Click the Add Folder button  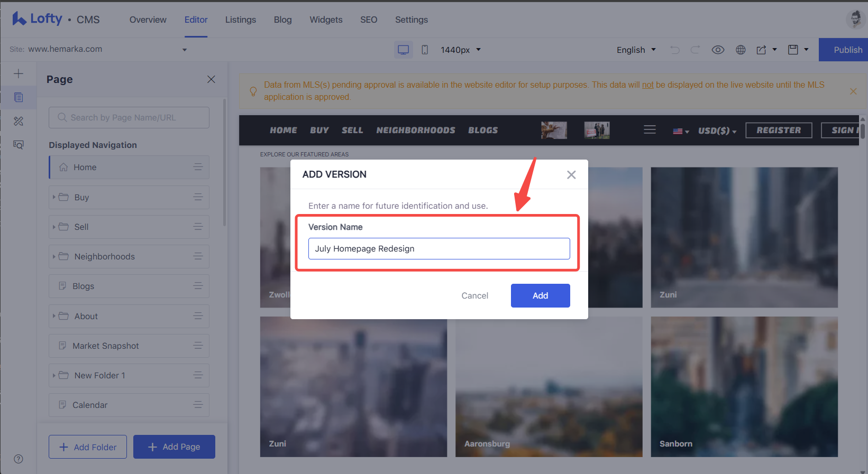[x=88, y=447]
